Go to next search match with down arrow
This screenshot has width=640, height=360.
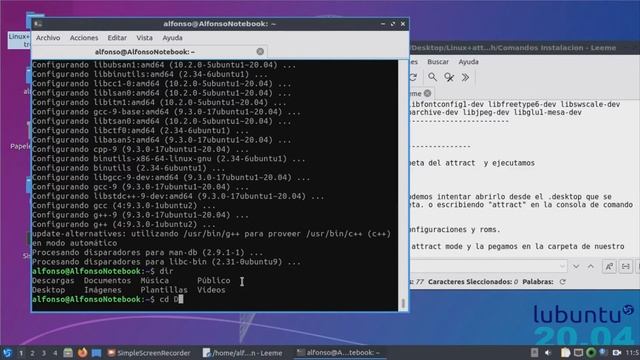(x=576, y=267)
